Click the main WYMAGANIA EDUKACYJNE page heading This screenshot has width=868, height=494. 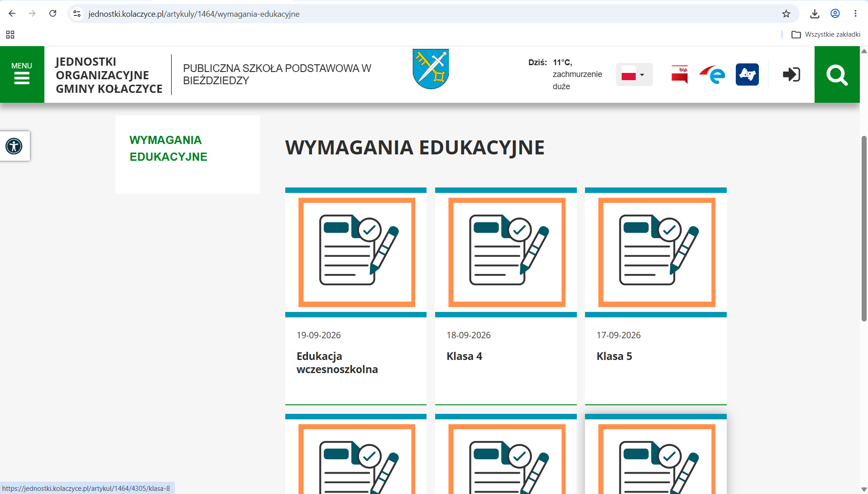pos(415,148)
